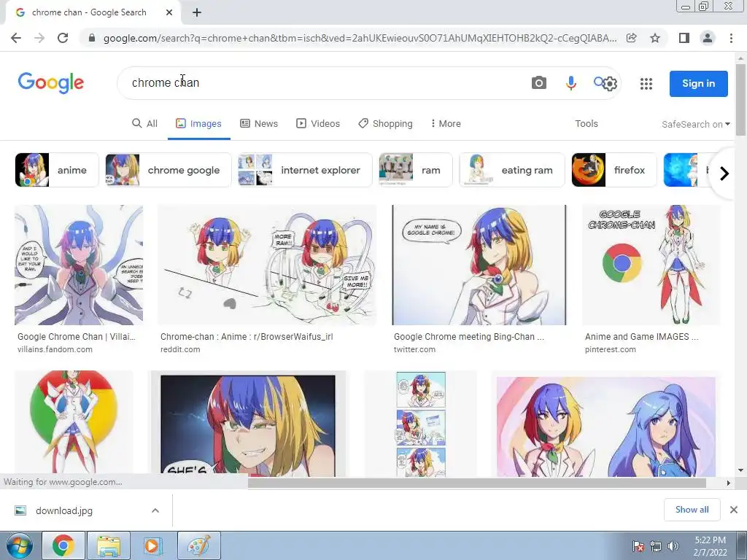747x560 pixels.
Task: Open the Bing-Chan twitter image result
Action: (479, 265)
